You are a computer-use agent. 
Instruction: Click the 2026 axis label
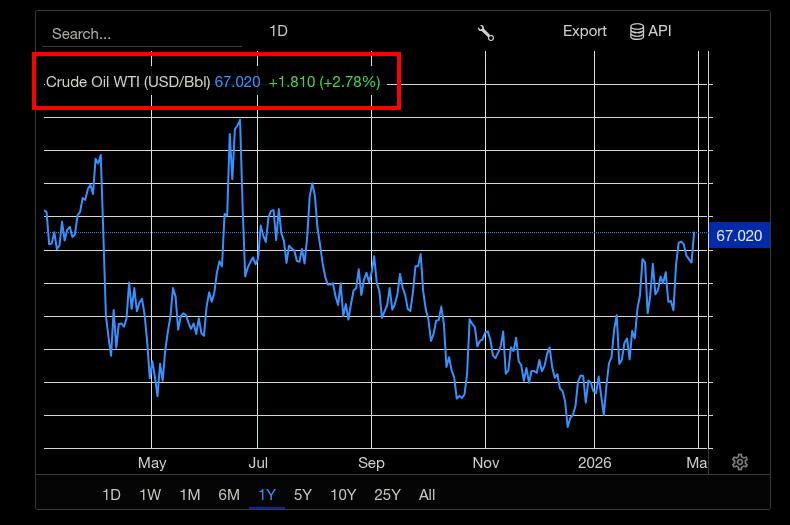595,463
